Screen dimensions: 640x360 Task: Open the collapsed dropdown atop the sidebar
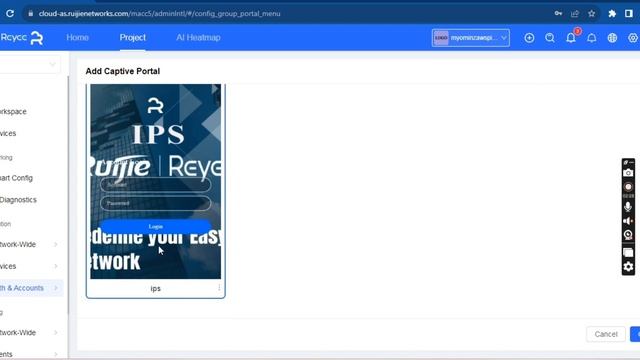pos(29,64)
